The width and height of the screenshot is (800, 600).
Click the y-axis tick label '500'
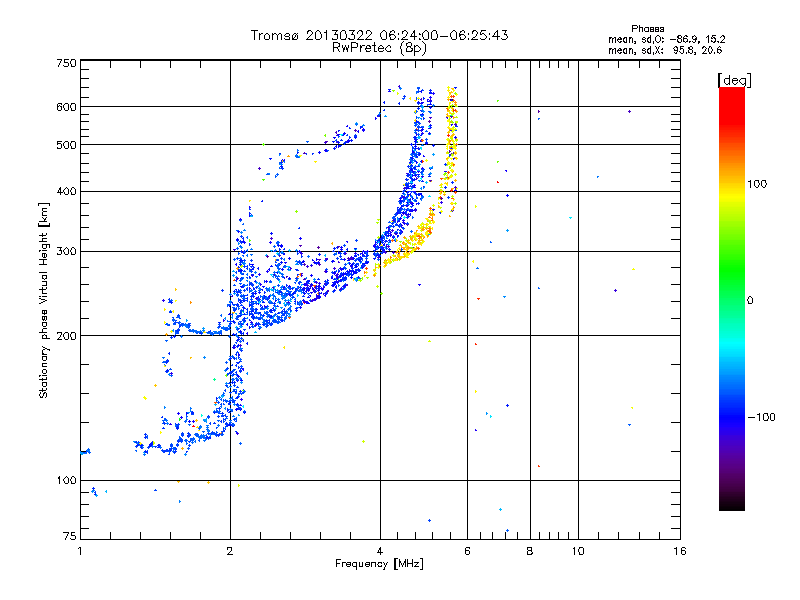click(66, 145)
